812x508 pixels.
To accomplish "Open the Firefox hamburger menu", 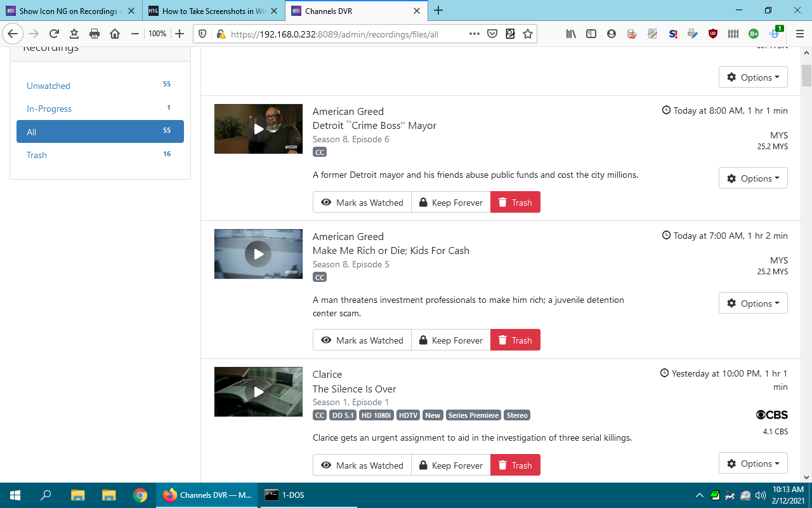I will (799, 34).
